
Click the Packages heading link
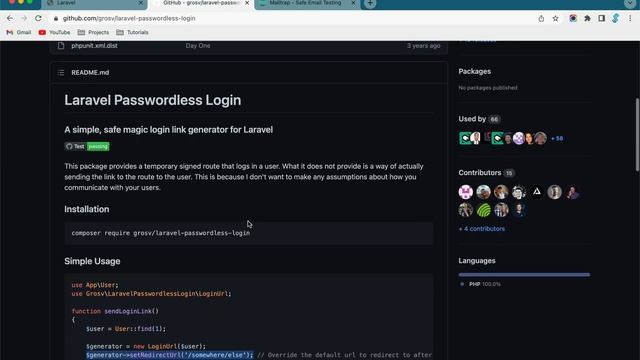coord(474,71)
